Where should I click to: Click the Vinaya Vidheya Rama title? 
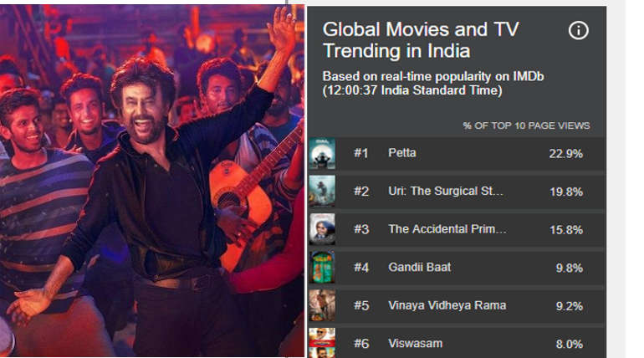click(447, 305)
